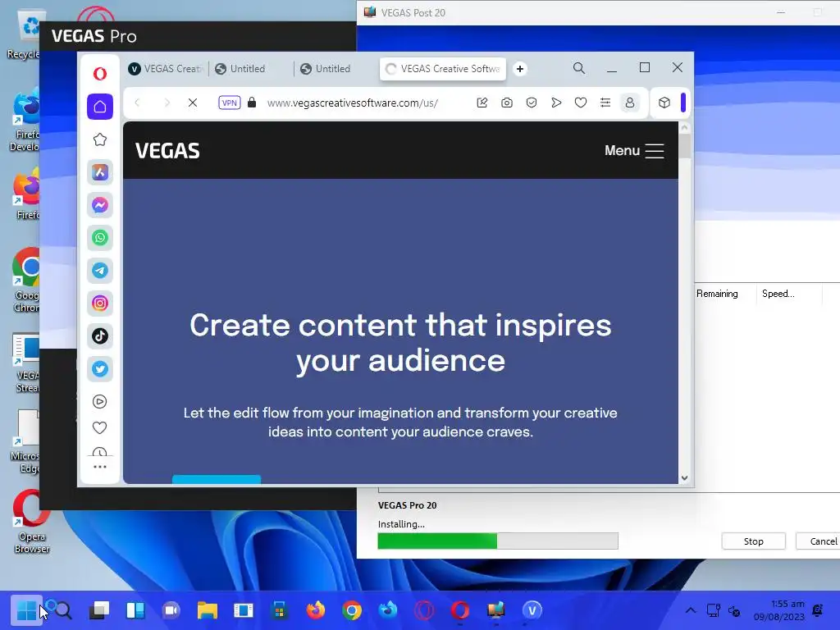Toggle the VPN badge in address bar
The width and height of the screenshot is (840, 630).
(230, 103)
